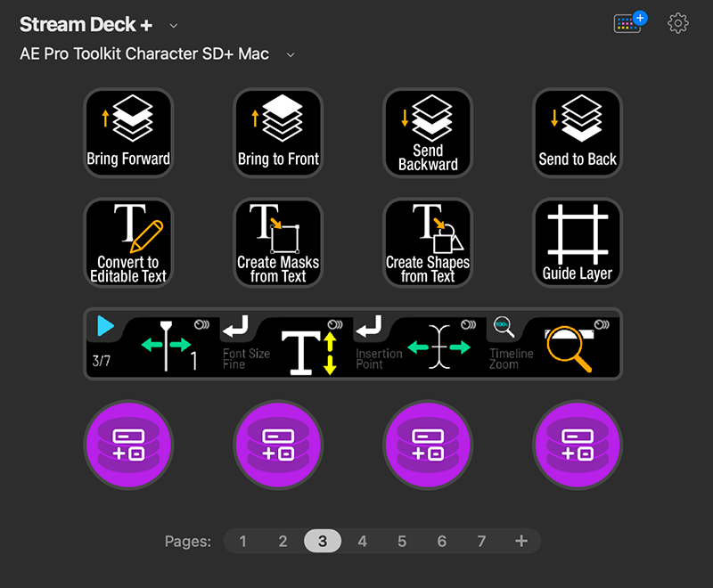Click the purple dial beneath Font Size Fine
713x588 pixels.
278,445
